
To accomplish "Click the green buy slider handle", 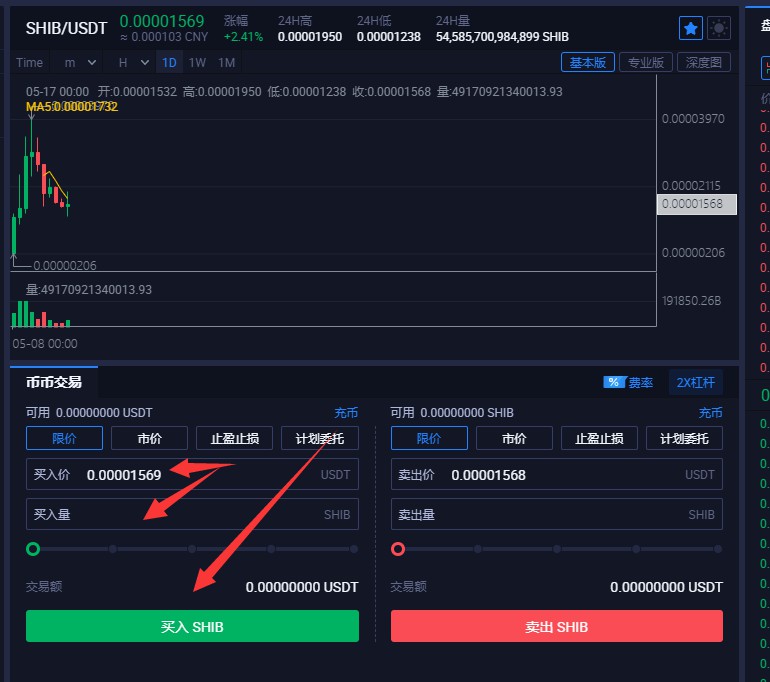I will 33,549.
